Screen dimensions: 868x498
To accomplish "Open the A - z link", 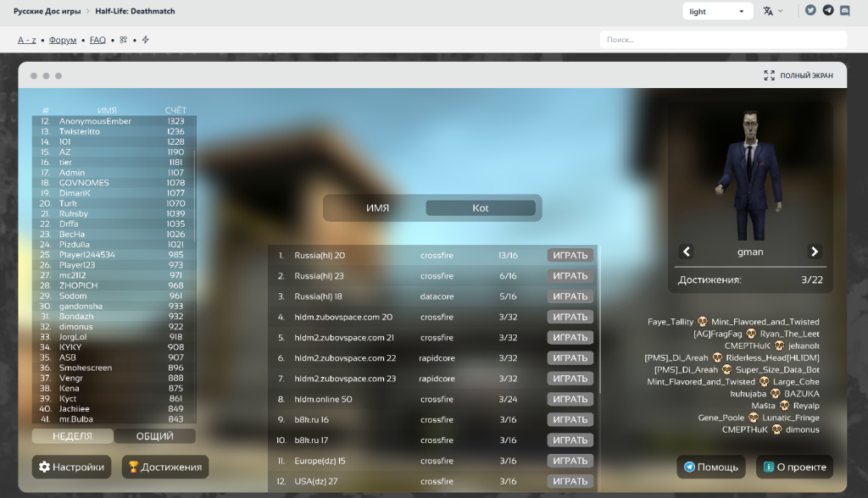I will click(x=26, y=40).
